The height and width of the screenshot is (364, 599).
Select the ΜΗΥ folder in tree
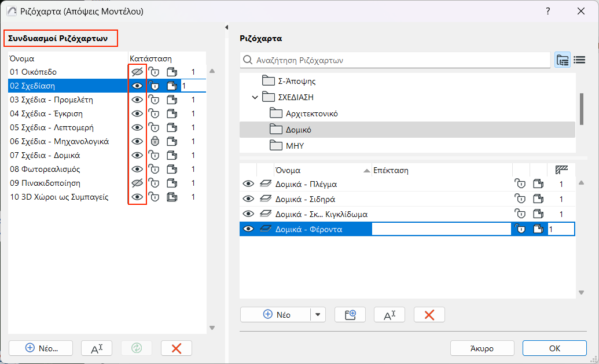[295, 146]
